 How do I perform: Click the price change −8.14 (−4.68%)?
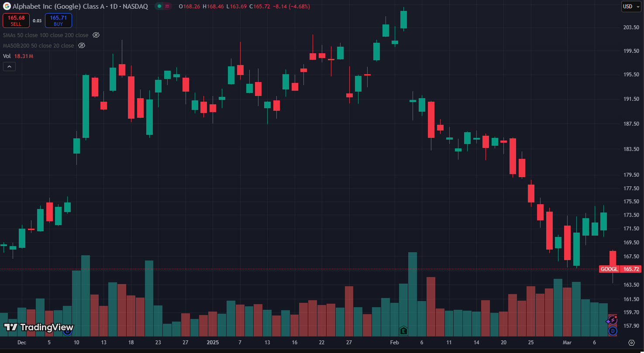pos(291,7)
